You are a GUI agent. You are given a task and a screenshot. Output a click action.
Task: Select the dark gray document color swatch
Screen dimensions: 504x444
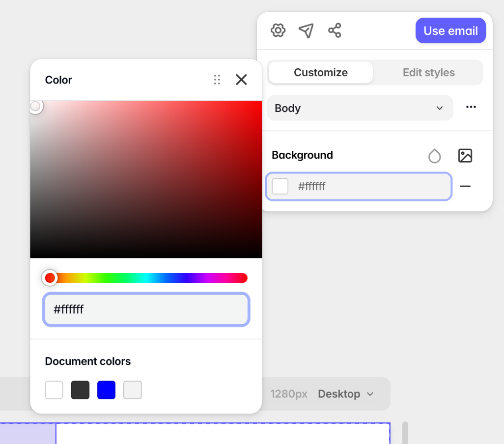pos(80,389)
